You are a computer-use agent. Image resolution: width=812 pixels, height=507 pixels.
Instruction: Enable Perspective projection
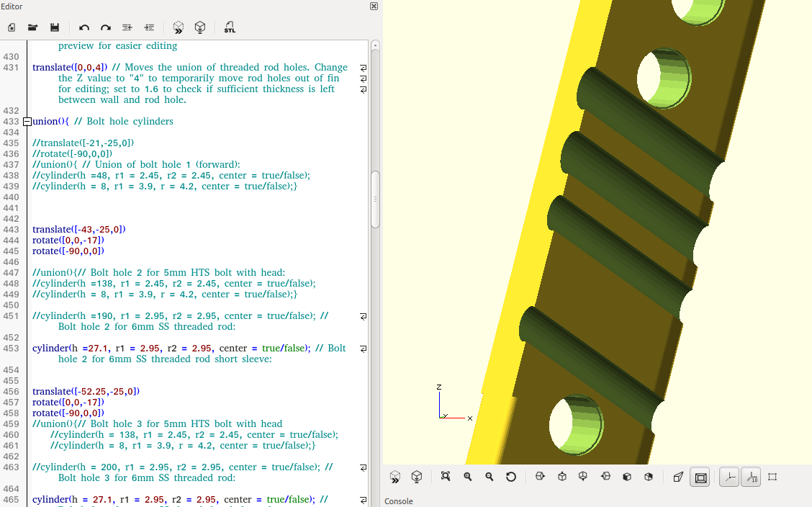tap(678, 477)
